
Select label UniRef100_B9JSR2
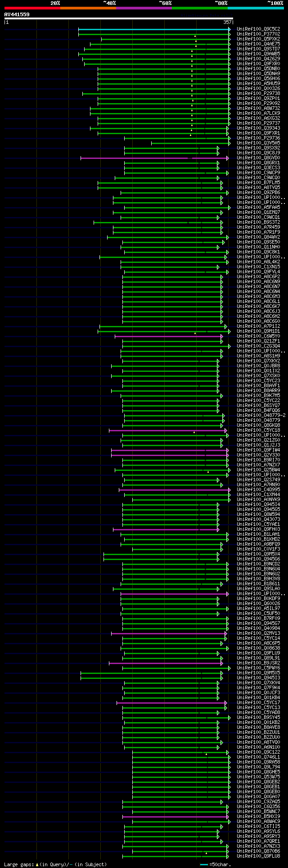258,663
